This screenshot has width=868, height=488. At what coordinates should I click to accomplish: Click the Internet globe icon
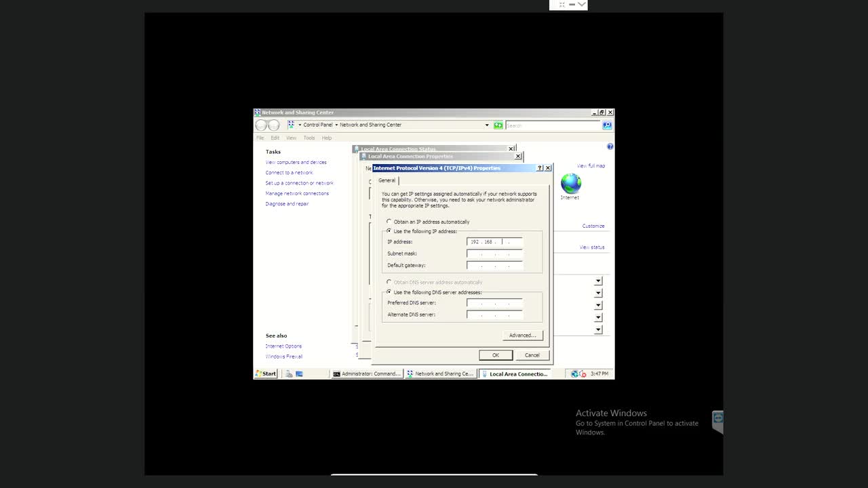(571, 183)
